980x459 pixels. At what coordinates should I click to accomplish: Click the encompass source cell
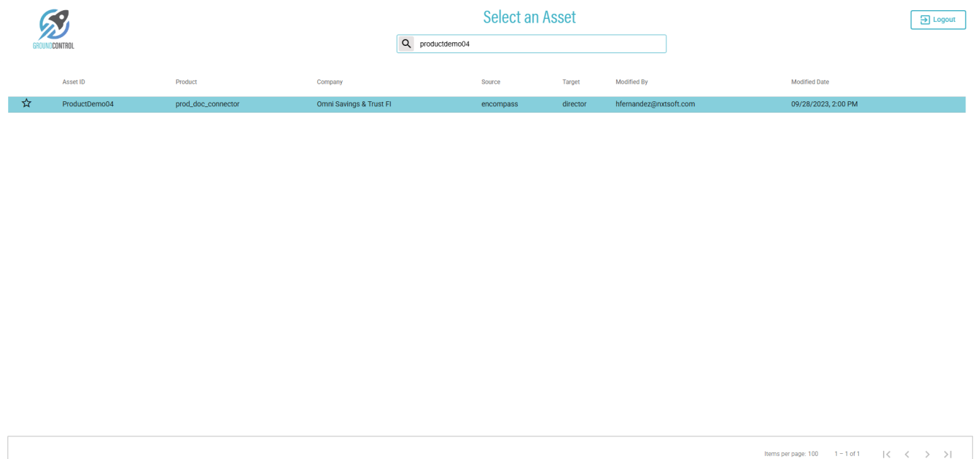coord(499,104)
